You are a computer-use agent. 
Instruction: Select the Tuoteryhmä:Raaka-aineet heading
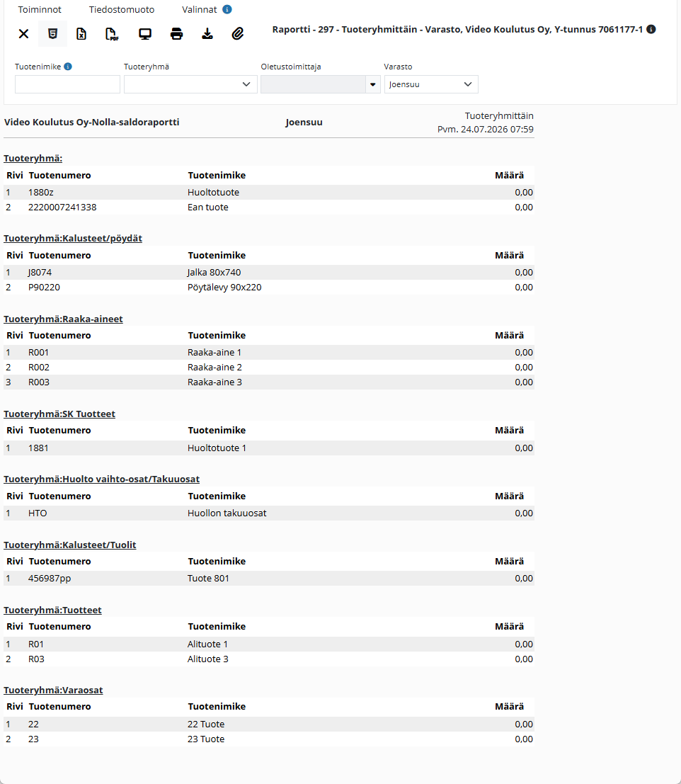pyautogui.click(x=63, y=319)
